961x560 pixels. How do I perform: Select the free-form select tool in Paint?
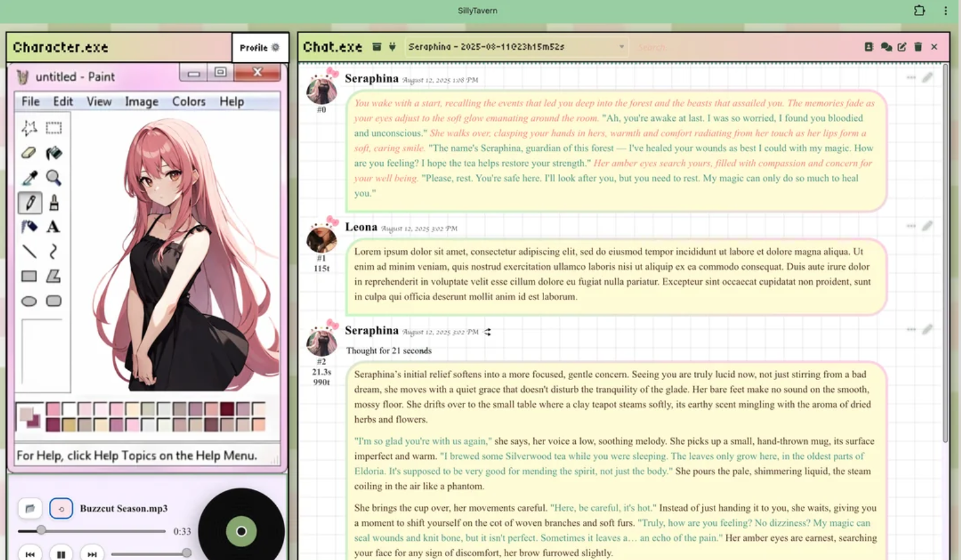(29, 128)
